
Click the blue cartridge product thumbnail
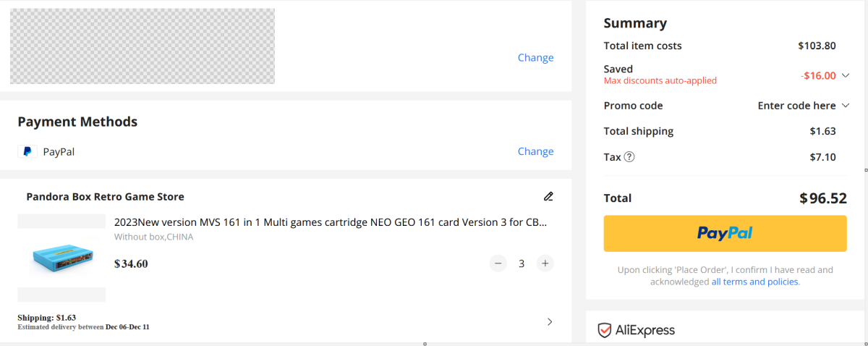click(x=61, y=258)
